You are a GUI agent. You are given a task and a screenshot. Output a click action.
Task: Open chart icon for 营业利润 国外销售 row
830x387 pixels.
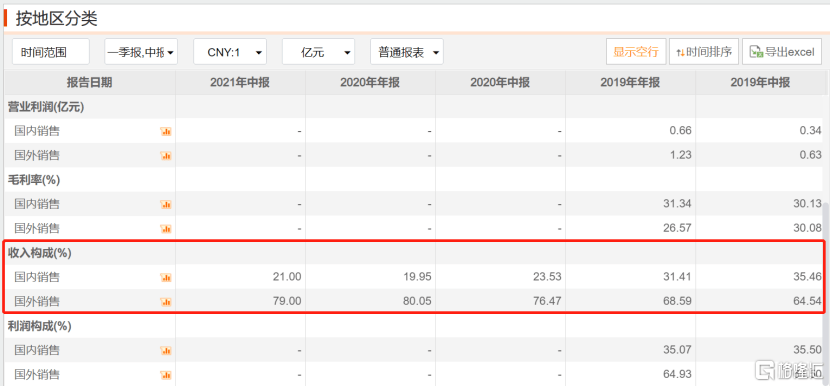166,156
